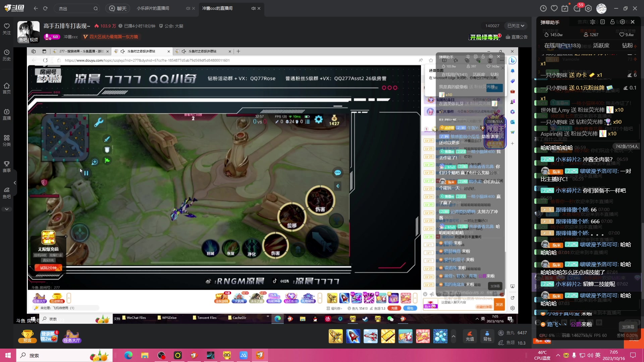The width and height of the screenshot is (644, 362).
Task: Click the 7:05 2023/10/16 taskbar clock
Action: coord(614,355)
